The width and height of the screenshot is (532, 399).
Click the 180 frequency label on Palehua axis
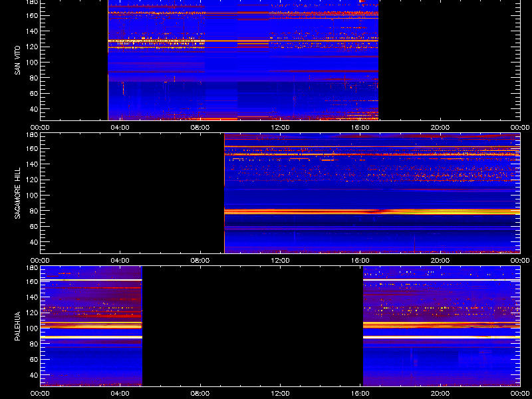click(x=32, y=268)
